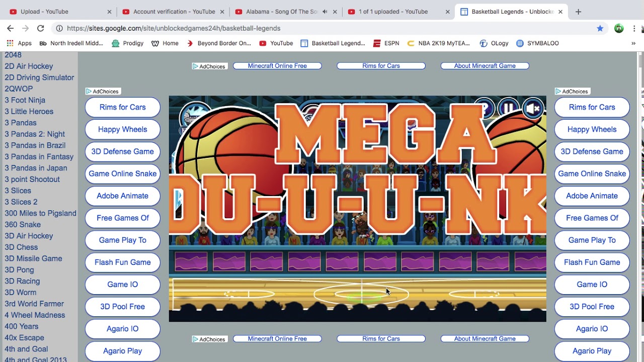Screen dimensions: 644x362
Task: Click right column Agario IO button
Action: tap(592, 328)
